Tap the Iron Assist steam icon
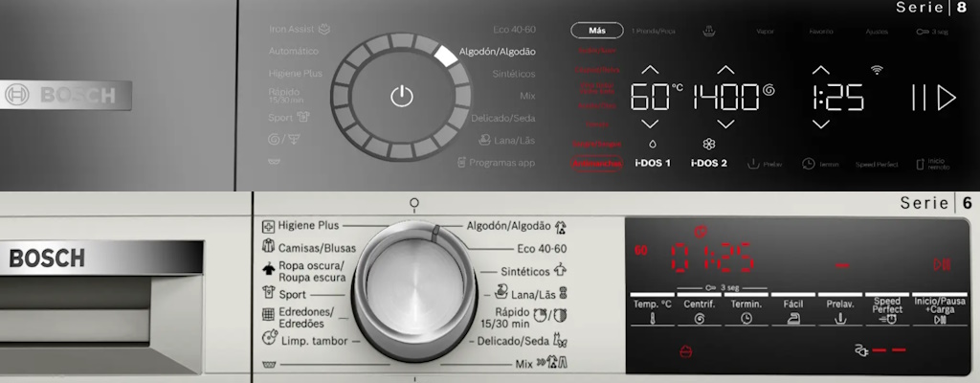980x383 pixels. pos(323,29)
